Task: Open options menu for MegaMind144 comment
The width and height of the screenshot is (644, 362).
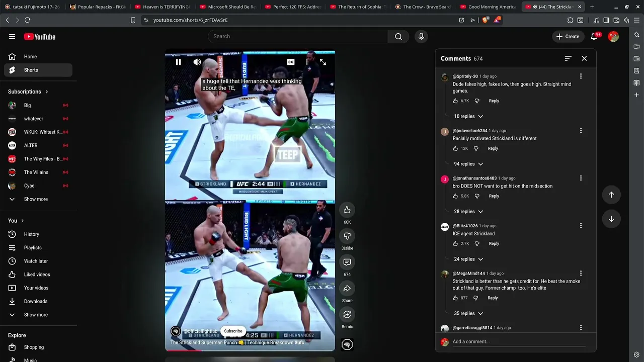Action: pyautogui.click(x=581, y=274)
